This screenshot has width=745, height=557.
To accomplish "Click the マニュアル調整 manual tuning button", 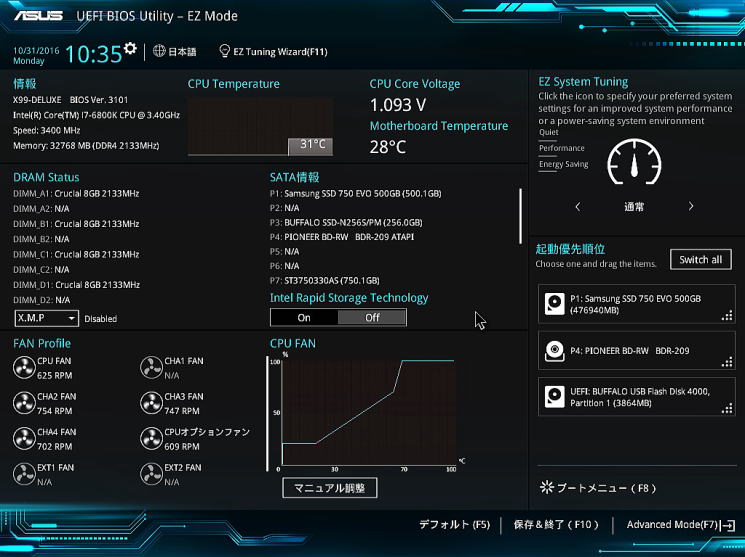I will (x=330, y=488).
